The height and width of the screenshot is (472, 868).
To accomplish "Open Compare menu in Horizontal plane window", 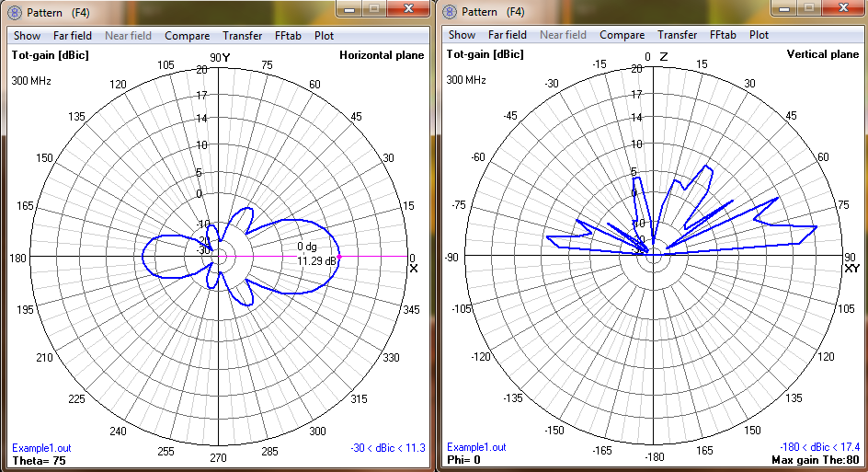I will pos(187,36).
